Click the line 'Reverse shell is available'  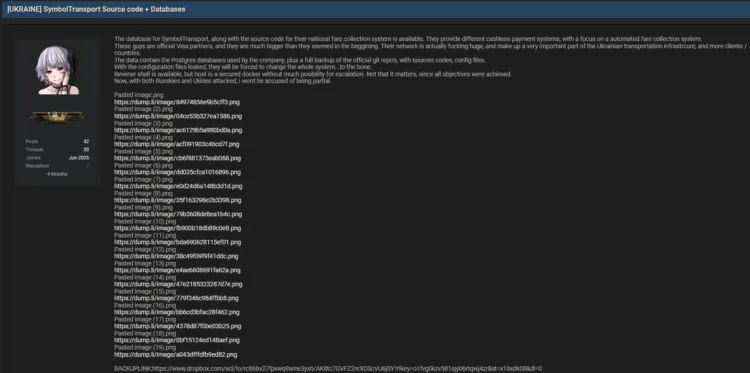click(313, 74)
